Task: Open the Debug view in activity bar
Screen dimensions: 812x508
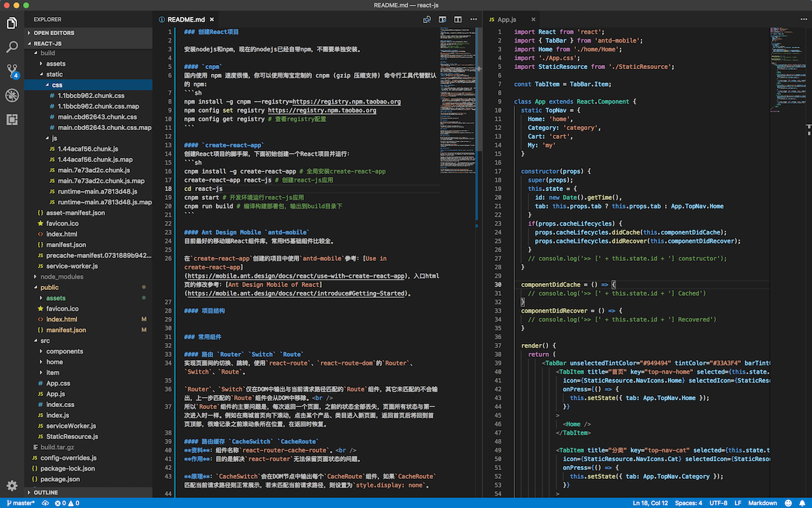Action: tap(12, 95)
